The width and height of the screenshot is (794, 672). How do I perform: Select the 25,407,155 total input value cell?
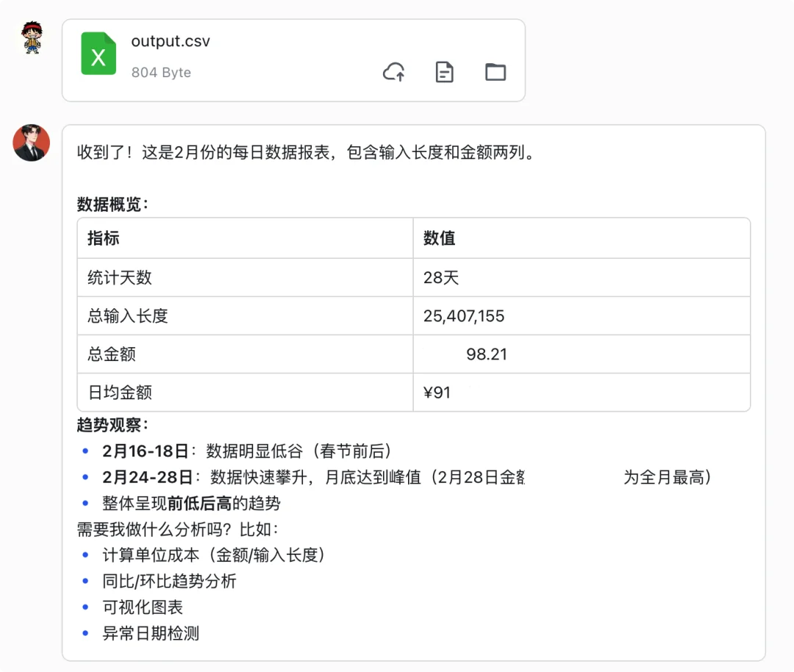464,315
